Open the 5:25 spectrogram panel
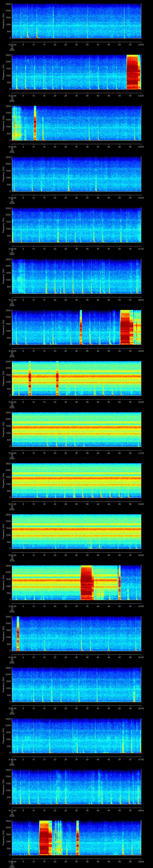The height and width of the screenshot is (868, 153). click(x=76, y=174)
